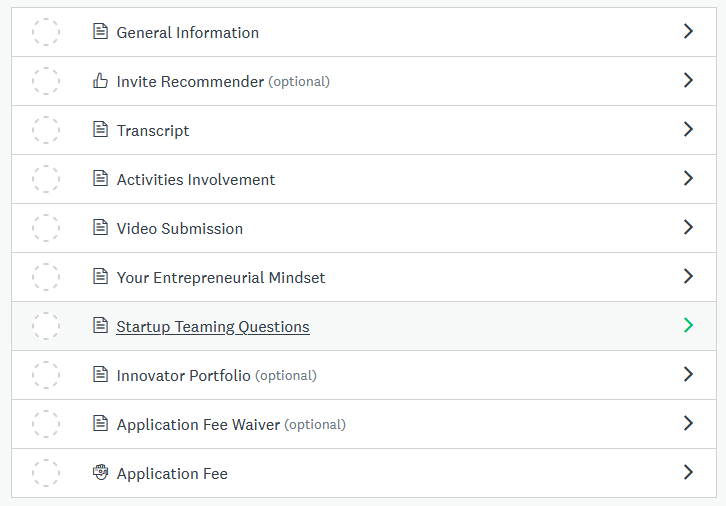Click the document icon beside Application Fee Waiver
Image resolution: width=726 pixels, height=506 pixels.
[100, 424]
